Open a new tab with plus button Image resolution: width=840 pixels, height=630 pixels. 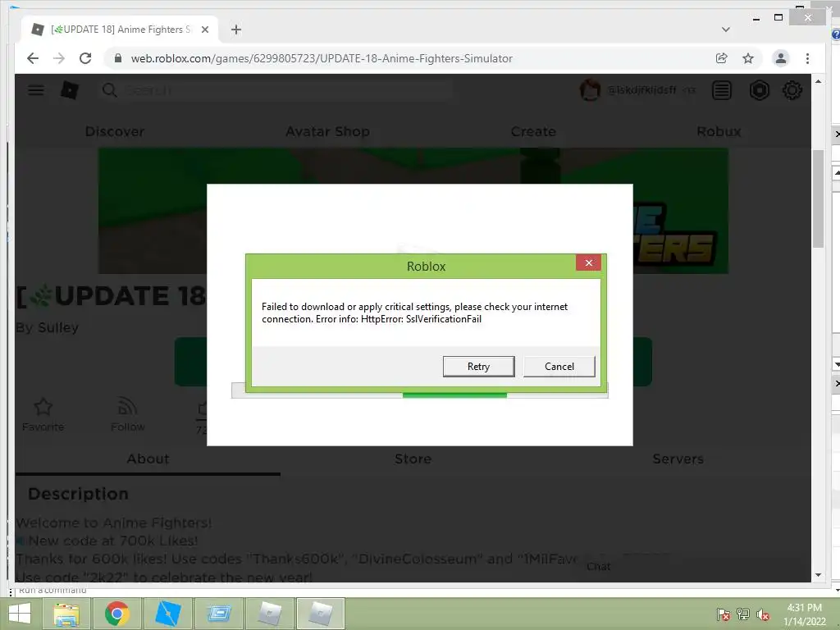[235, 30]
